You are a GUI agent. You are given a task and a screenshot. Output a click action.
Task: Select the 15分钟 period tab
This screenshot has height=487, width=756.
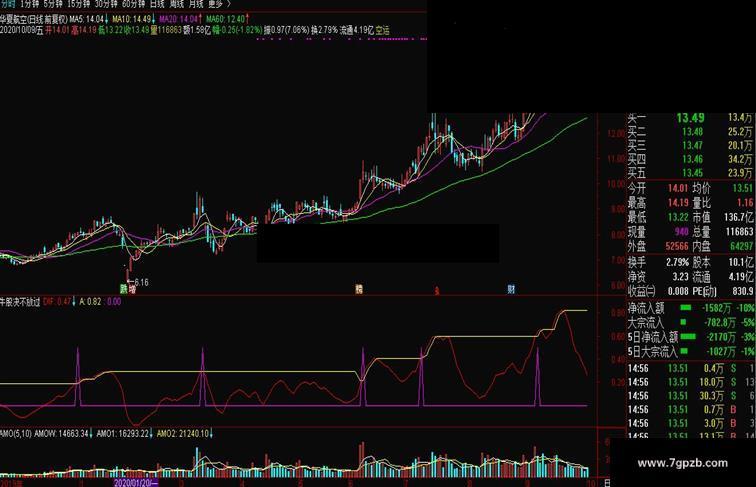tap(78, 4)
